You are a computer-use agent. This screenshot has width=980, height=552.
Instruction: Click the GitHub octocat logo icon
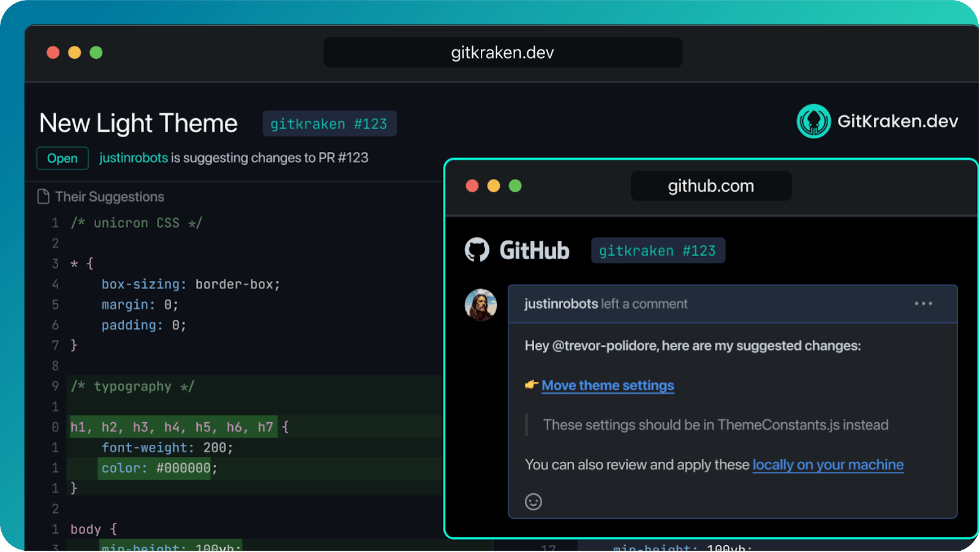[477, 250]
